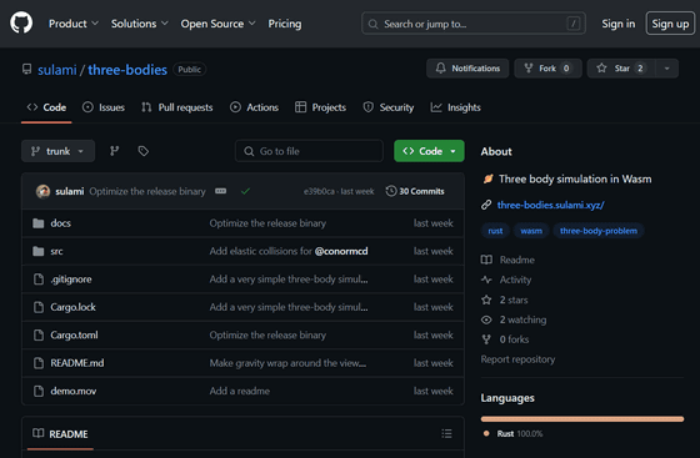Open the Open Source dropdown
This screenshot has width=700, height=458.
(218, 24)
